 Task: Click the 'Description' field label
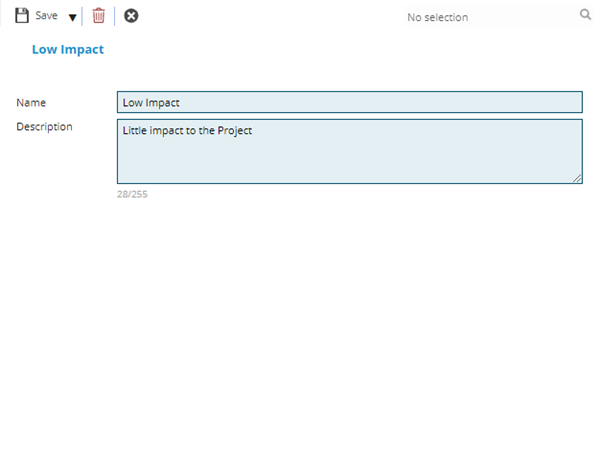click(x=44, y=127)
